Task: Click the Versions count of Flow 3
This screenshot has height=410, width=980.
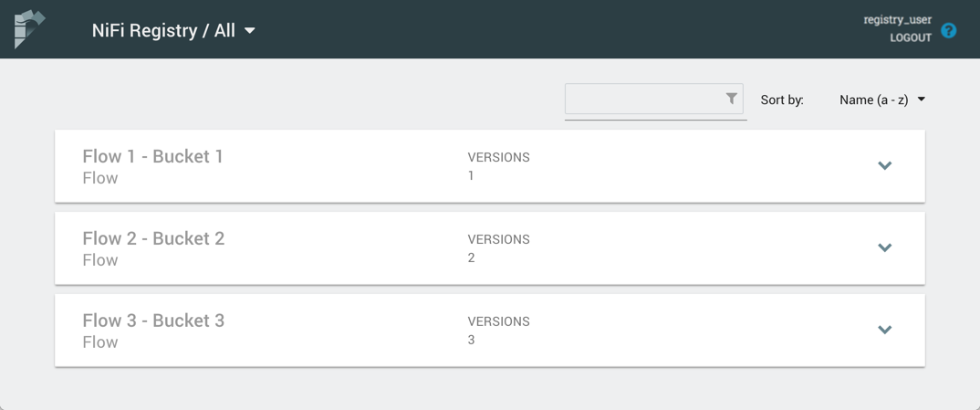Action: tap(471, 340)
